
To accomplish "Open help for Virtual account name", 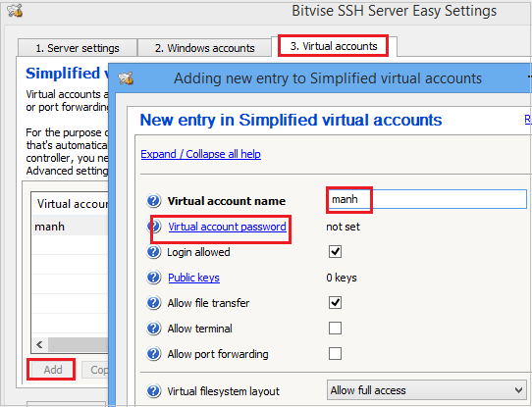I will 153,201.
